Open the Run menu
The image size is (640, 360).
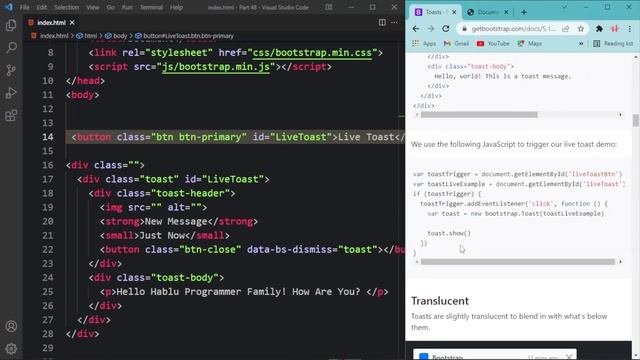(x=127, y=7)
